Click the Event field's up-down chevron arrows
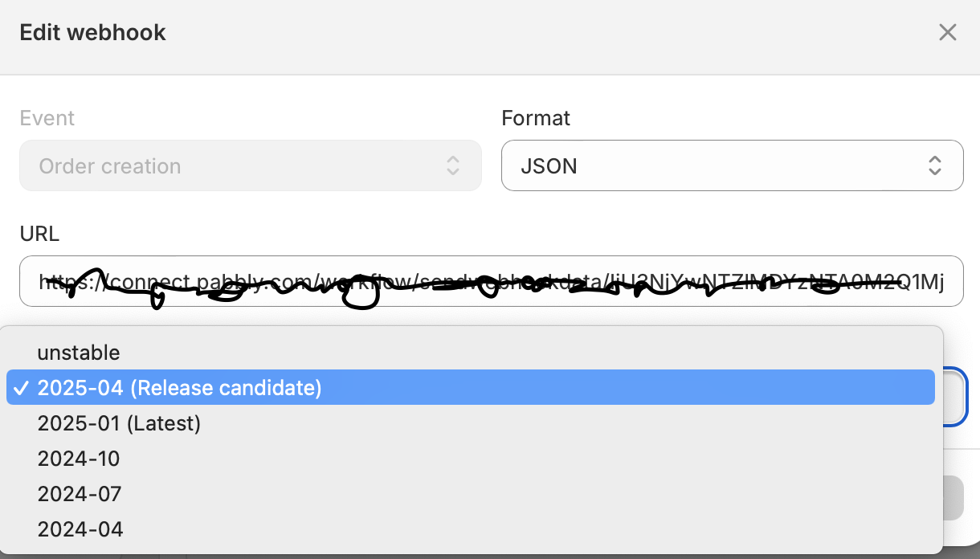Screen dimensions: 980x559 click(x=453, y=166)
